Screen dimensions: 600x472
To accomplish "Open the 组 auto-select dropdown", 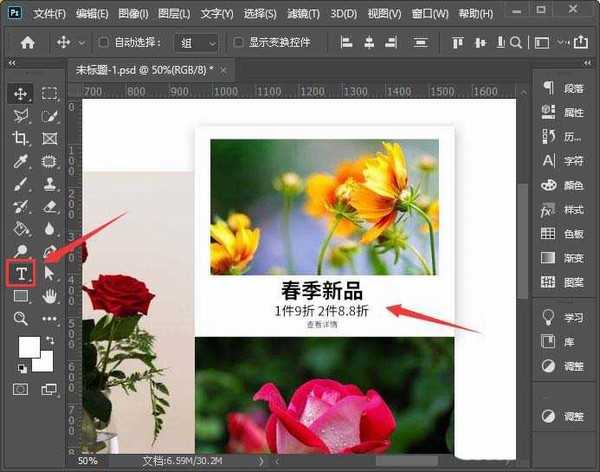I will point(197,44).
